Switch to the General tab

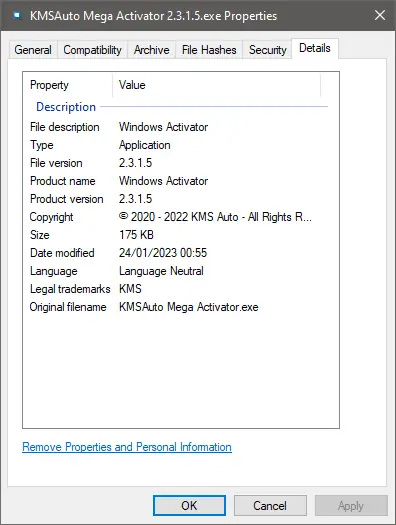pyautogui.click(x=33, y=50)
